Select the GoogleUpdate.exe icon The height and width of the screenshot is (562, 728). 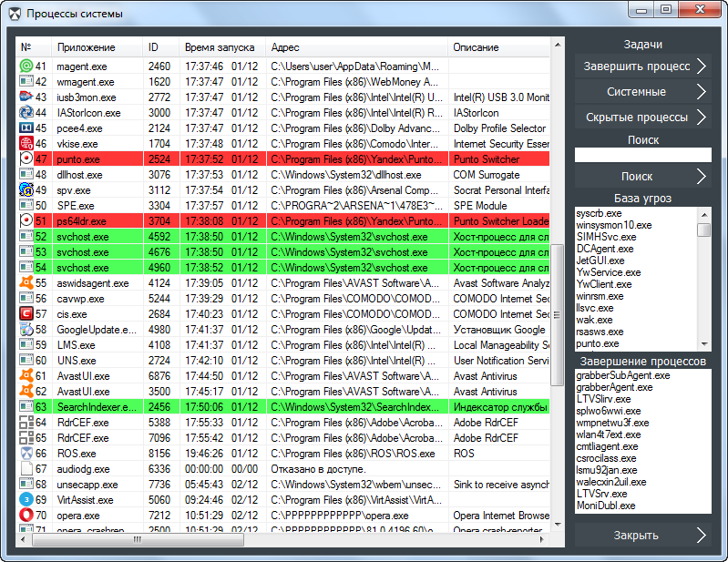(26, 330)
